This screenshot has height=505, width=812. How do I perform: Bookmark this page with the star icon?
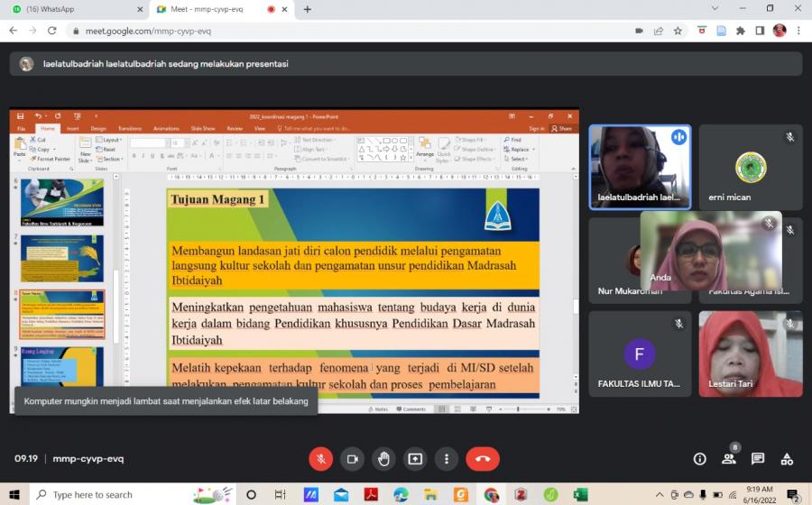tap(701, 30)
